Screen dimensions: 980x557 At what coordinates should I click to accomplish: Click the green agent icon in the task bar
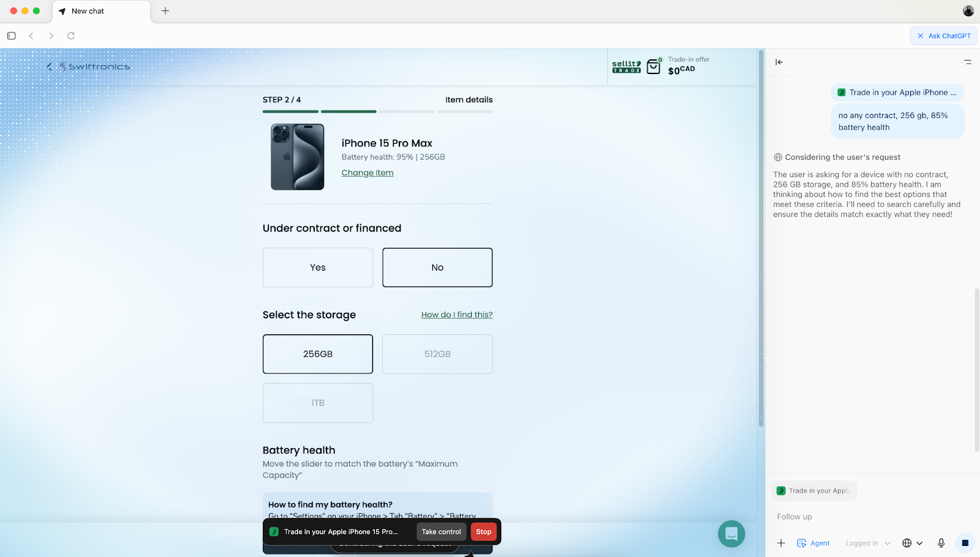pos(274,532)
